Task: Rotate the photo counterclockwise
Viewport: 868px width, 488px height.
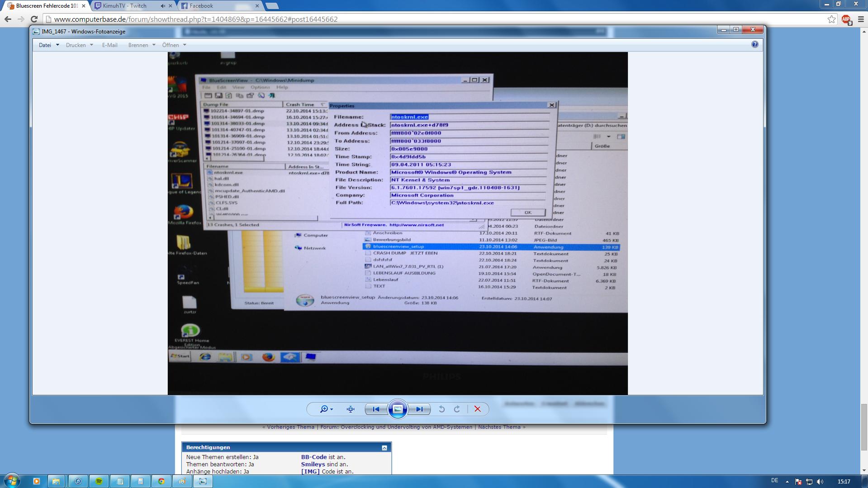Action: tap(441, 409)
